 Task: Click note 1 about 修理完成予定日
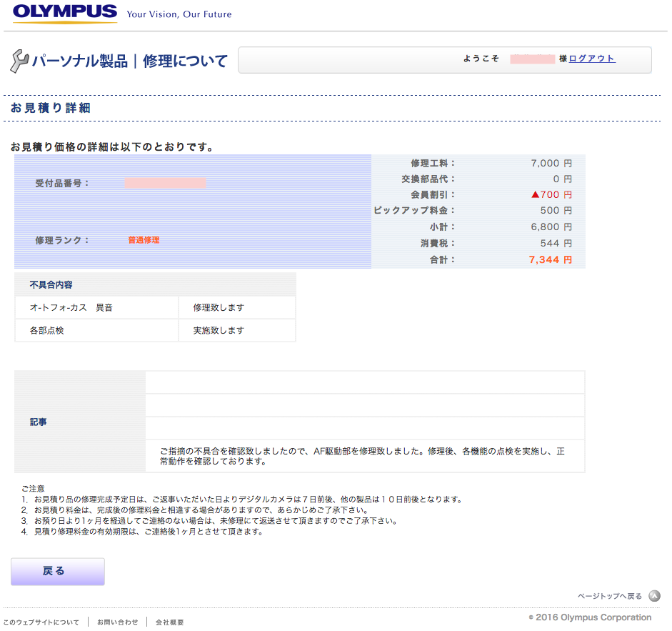[241, 500]
